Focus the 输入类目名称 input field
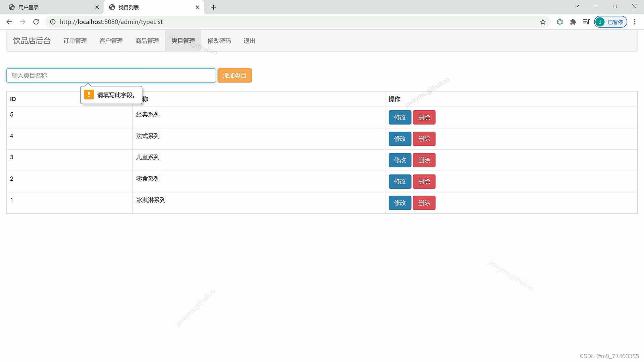Viewport: 644px width, 362px height. tap(111, 76)
